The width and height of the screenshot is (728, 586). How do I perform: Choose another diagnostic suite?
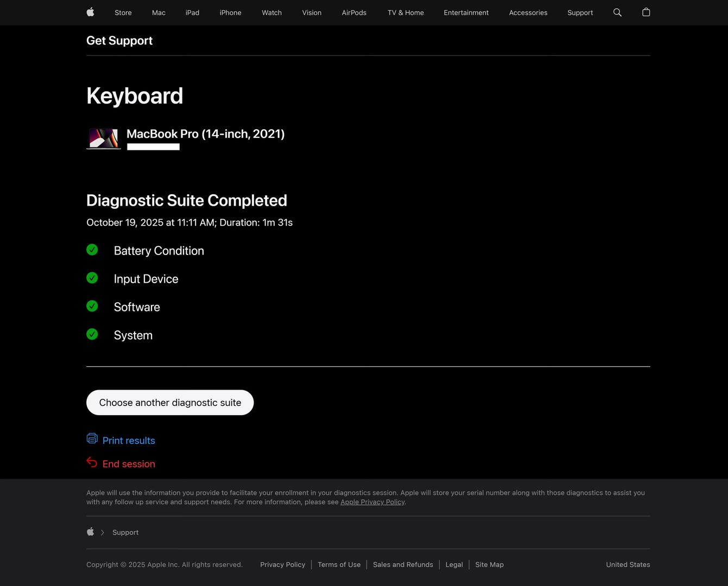click(x=170, y=403)
